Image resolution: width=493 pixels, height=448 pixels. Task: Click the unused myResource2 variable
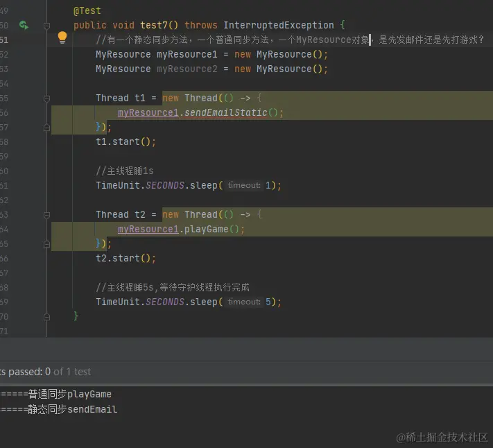click(x=187, y=69)
